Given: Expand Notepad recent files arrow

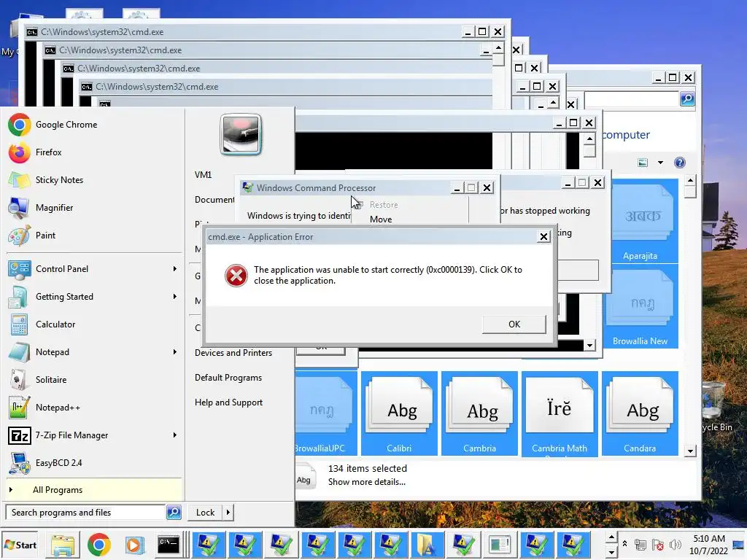Looking at the screenshot, I should coord(175,352).
